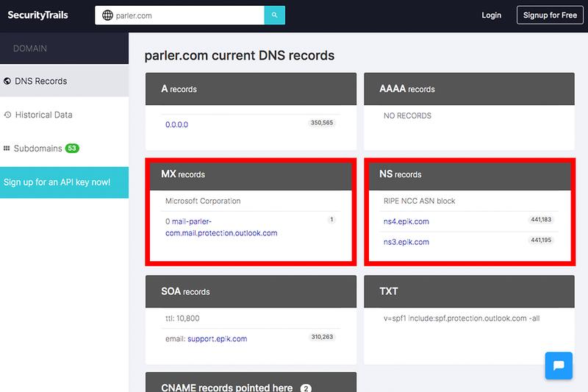Click the v=spf1 TXT record value
Viewport: 588px width, 392px height.
tap(462, 318)
